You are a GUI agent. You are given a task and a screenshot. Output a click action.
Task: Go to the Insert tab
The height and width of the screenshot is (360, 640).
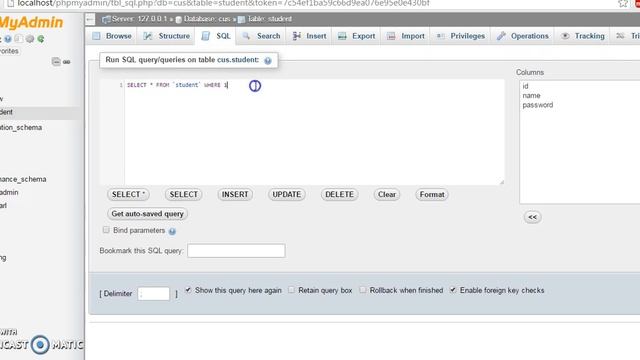pyautogui.click(x=310, y=36)
